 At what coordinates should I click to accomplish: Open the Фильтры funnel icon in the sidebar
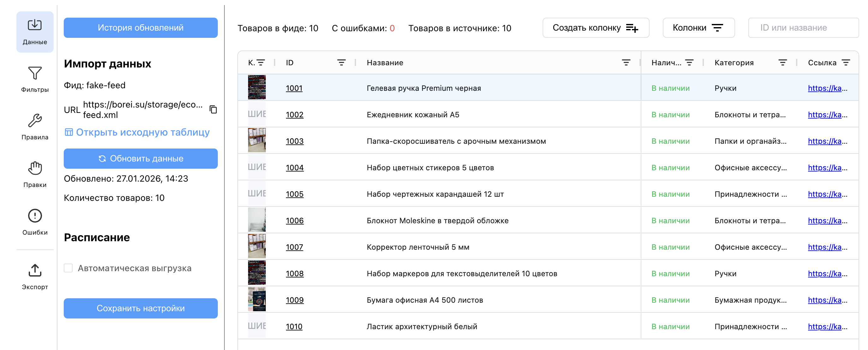(x=35, y=74)
